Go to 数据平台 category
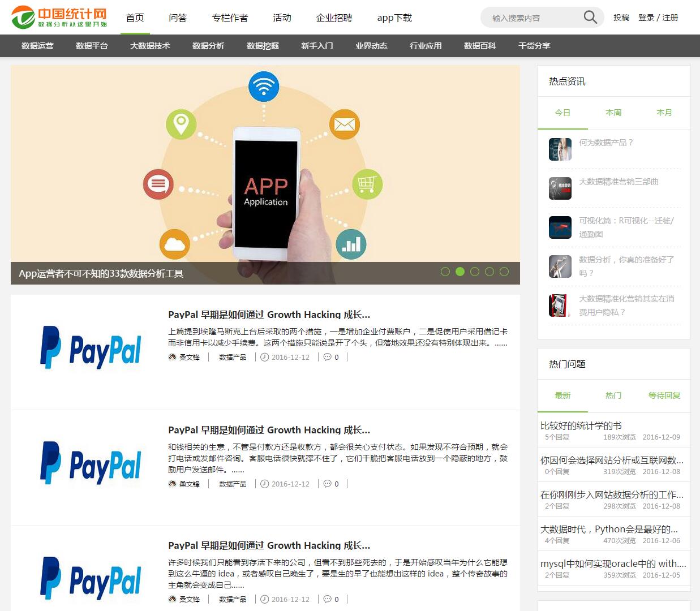 (x=92, y=46)
